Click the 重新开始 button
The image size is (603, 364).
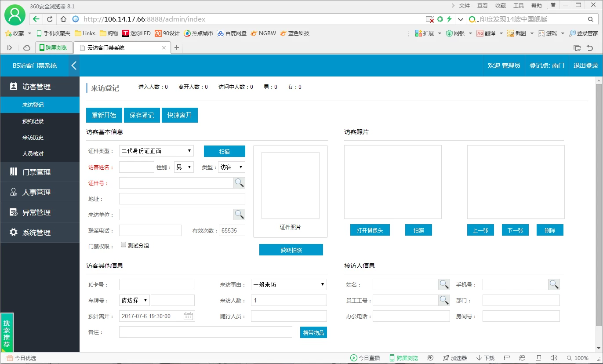104,115
